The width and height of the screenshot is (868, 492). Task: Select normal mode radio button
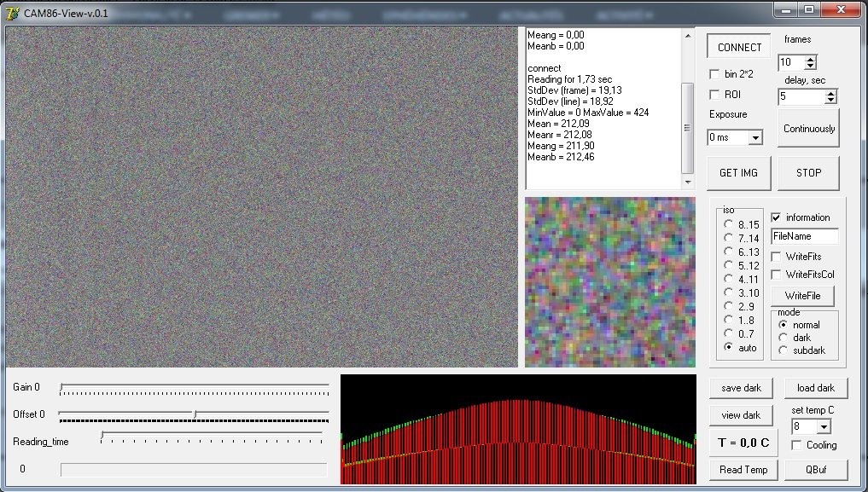click(783, 325)
